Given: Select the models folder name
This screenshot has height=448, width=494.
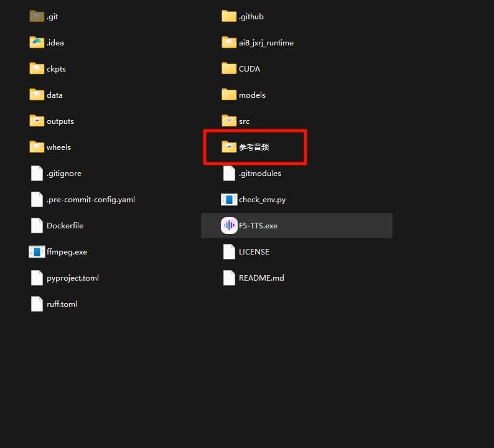Looking at the screenshot, I should pyautogui.click(x=252, y=95).
